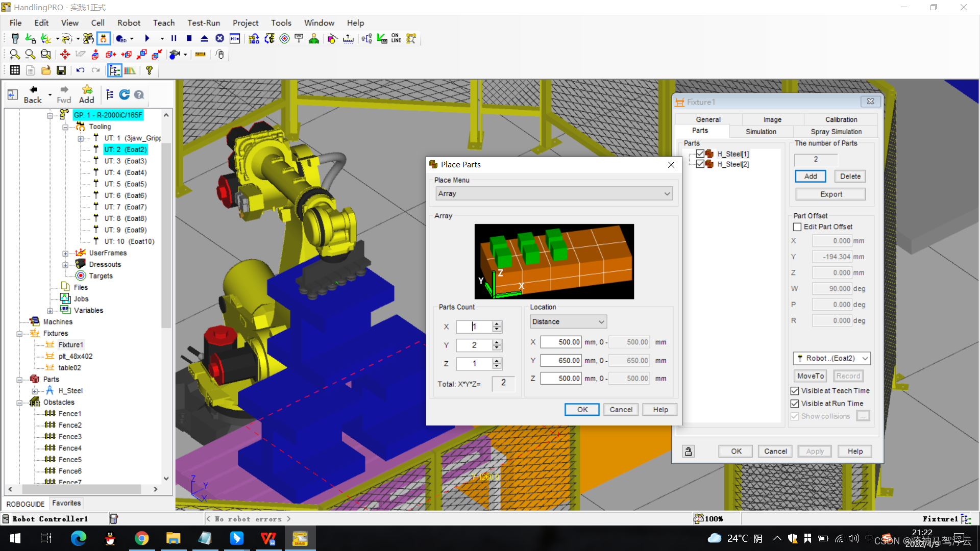Click Help in the Place Parts dialog
The width and height of the screenshot is (980, 551).
(x=660, y=410)
